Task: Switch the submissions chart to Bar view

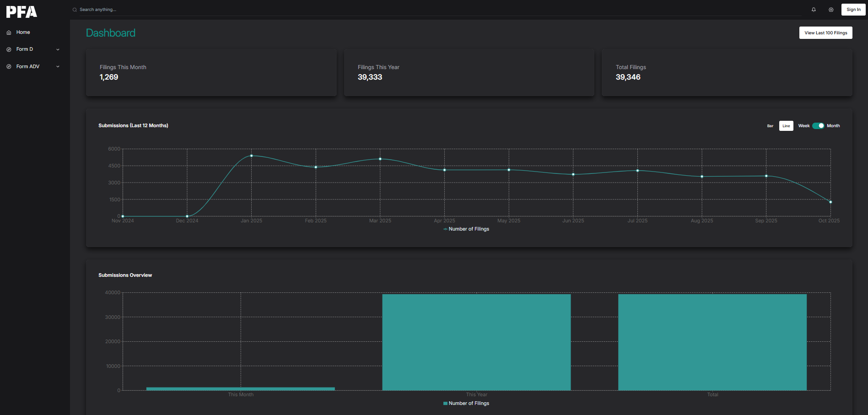Action: [770, 125]
